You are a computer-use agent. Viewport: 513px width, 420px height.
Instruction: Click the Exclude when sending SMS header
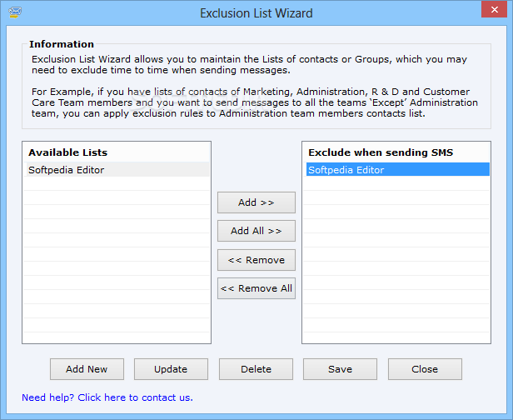coord(396,152)
